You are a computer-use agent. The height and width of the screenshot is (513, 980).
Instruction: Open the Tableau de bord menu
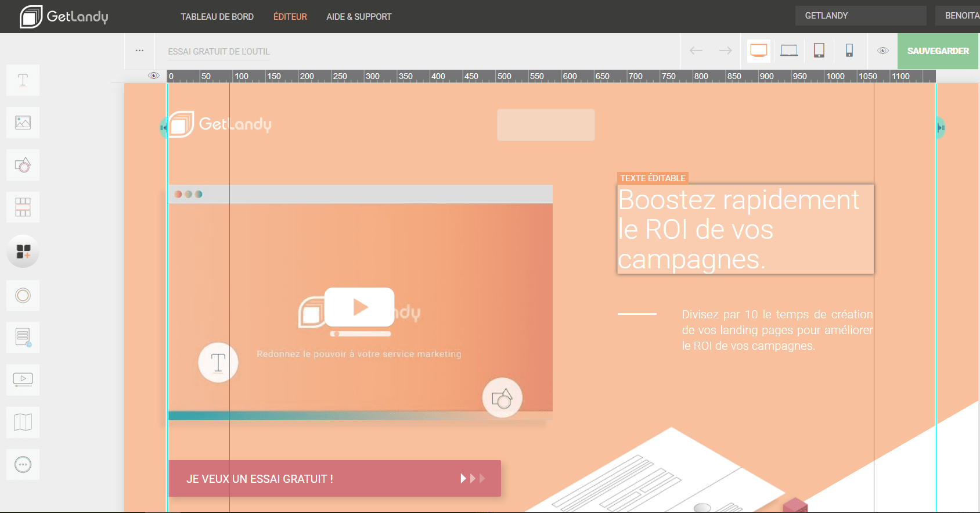pos(217,17)
